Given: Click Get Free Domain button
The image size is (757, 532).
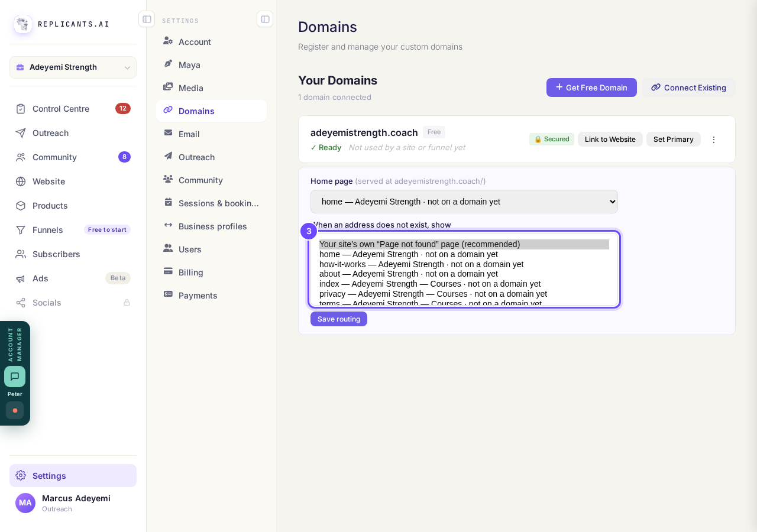Looking at the screenshot, I should 591,87.
